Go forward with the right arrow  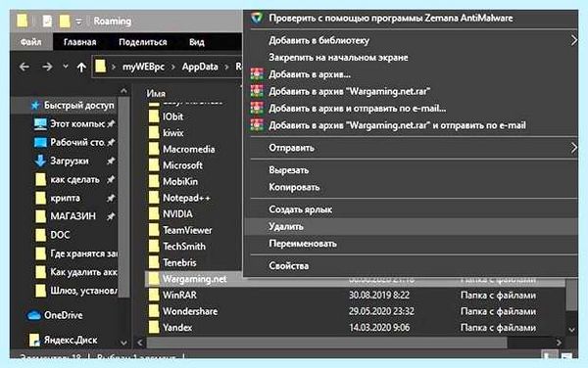[x=47, y=67]
